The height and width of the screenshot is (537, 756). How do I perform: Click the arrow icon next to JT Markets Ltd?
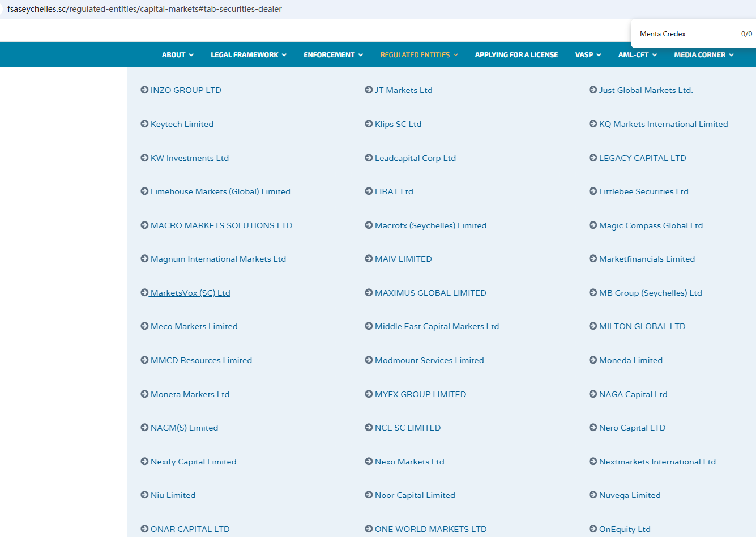[369, 89]
